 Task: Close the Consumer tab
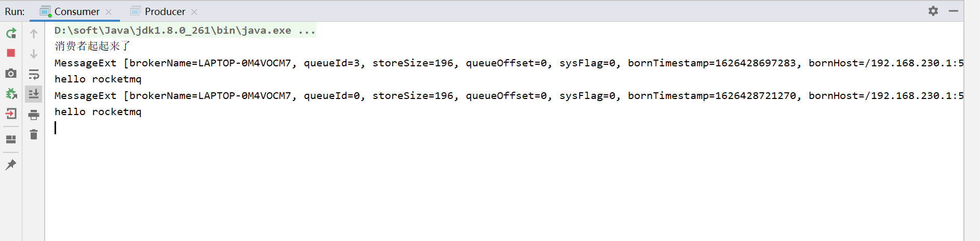[109, 12]
